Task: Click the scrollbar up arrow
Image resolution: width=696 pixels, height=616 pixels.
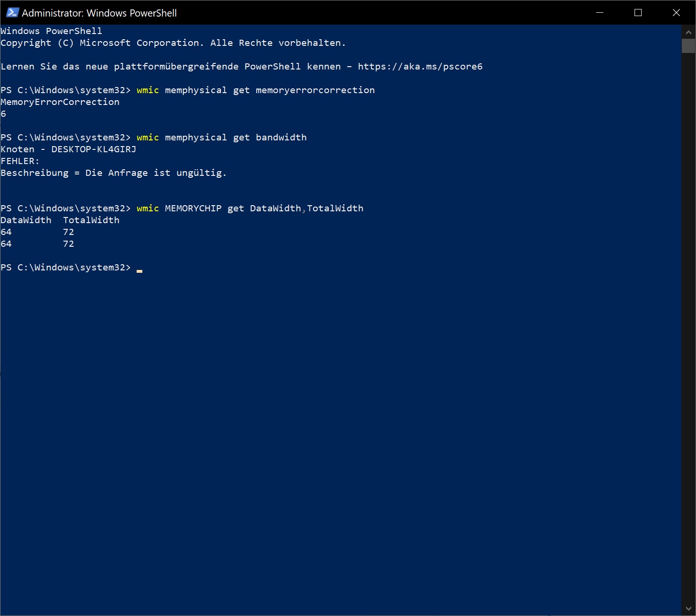Action: coord(688,32)
